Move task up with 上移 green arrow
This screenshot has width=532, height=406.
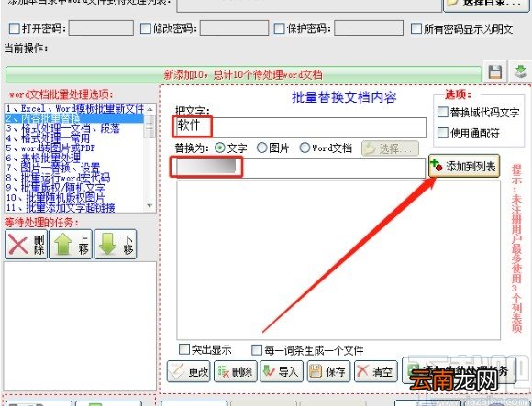(x=71, y=245)
